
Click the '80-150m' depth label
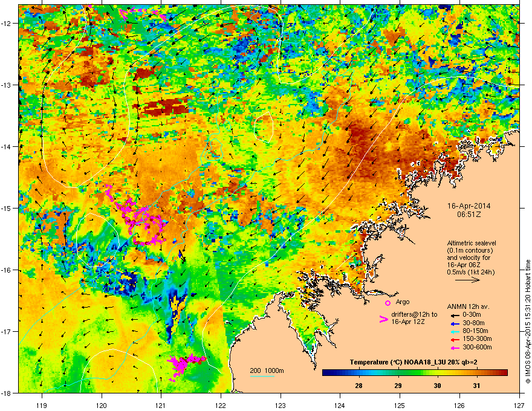click(475, 331)
